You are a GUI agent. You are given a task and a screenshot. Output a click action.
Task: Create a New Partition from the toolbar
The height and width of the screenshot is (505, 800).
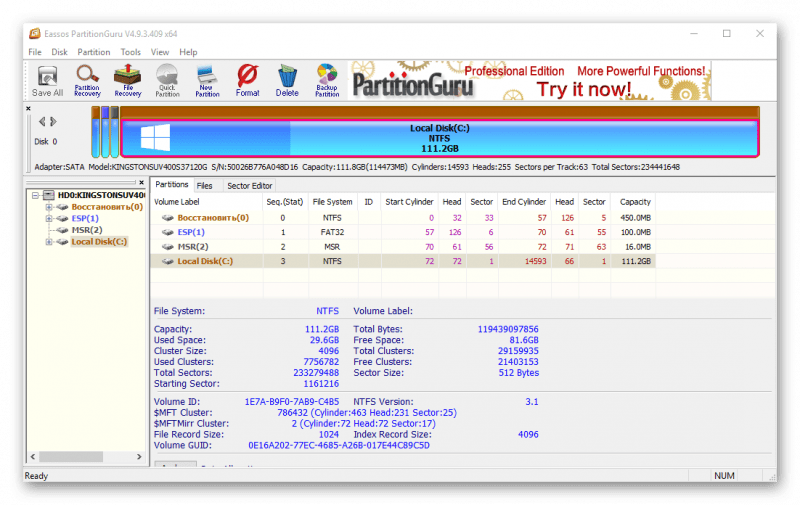(207, 80)
